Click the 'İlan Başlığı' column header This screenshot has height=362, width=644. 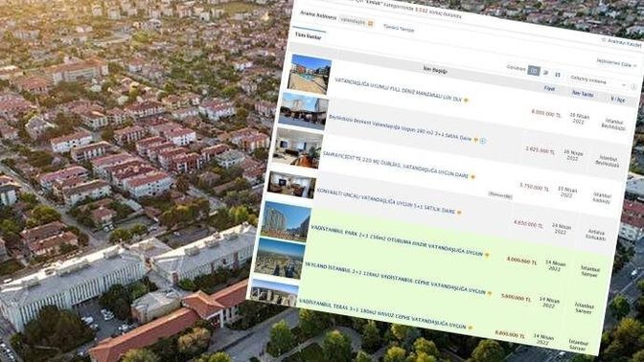[x=434, y=70]
